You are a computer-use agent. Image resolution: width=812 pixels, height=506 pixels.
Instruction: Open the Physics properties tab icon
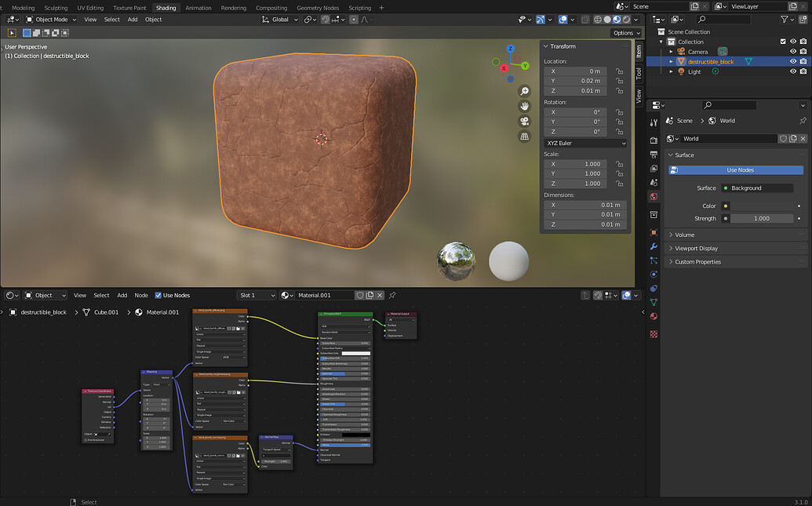point(654,275)
